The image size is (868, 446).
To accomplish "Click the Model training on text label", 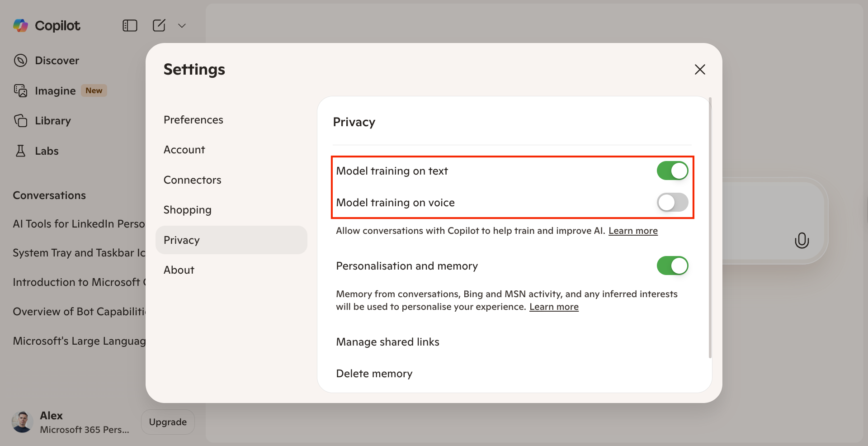I will pos(392,171).
